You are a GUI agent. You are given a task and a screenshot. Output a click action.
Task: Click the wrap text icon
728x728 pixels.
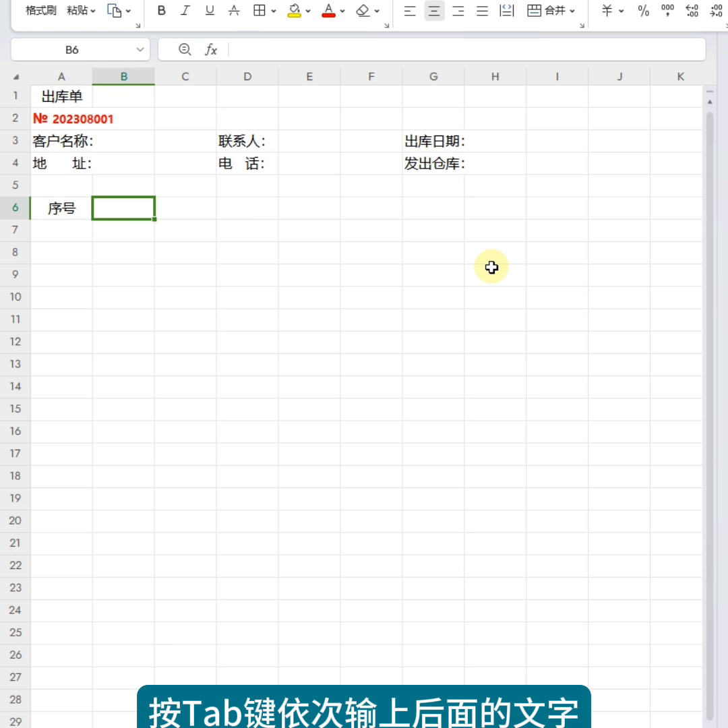point(506,10)
